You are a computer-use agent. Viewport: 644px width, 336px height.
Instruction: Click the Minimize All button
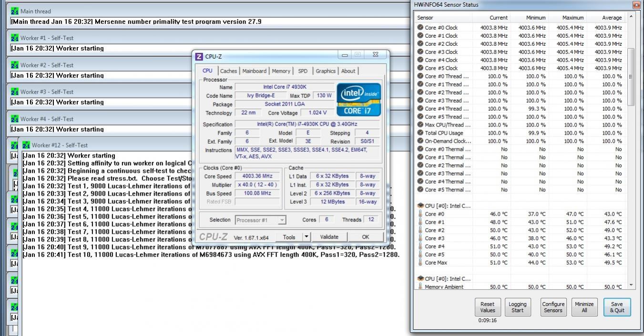coord(584,307)
